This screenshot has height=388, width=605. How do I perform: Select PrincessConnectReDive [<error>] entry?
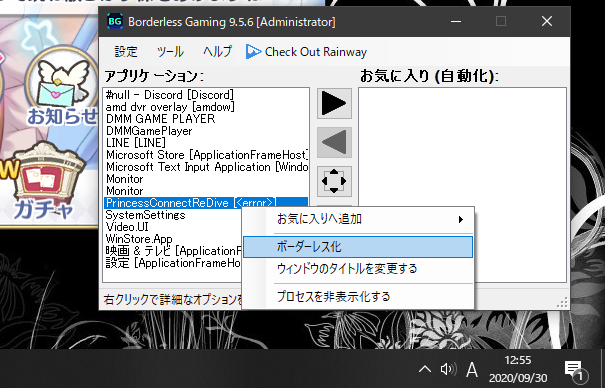tap(206, 202)
